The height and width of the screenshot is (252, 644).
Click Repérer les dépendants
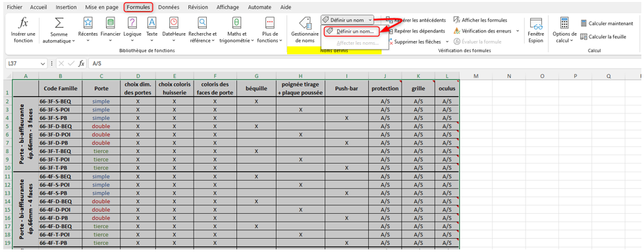417,31
